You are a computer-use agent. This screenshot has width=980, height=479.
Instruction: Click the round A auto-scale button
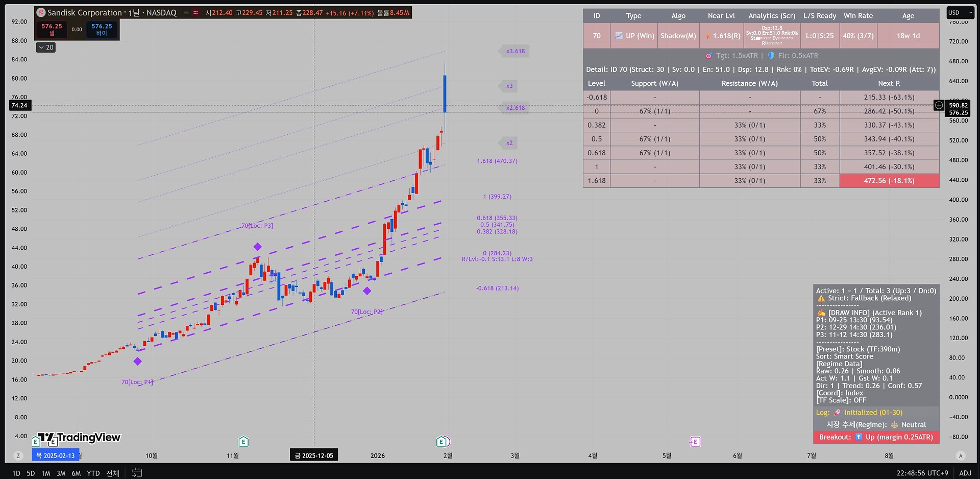[x=961, y=456]
